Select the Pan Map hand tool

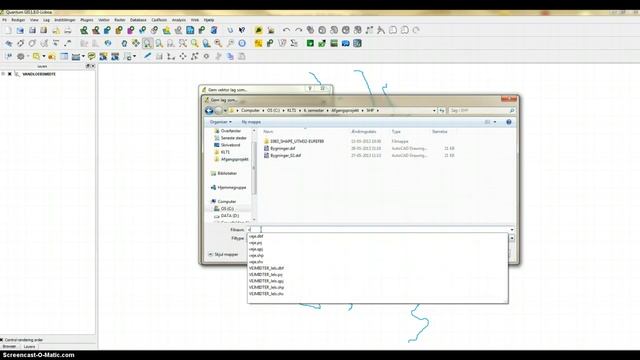pos(124,43)
